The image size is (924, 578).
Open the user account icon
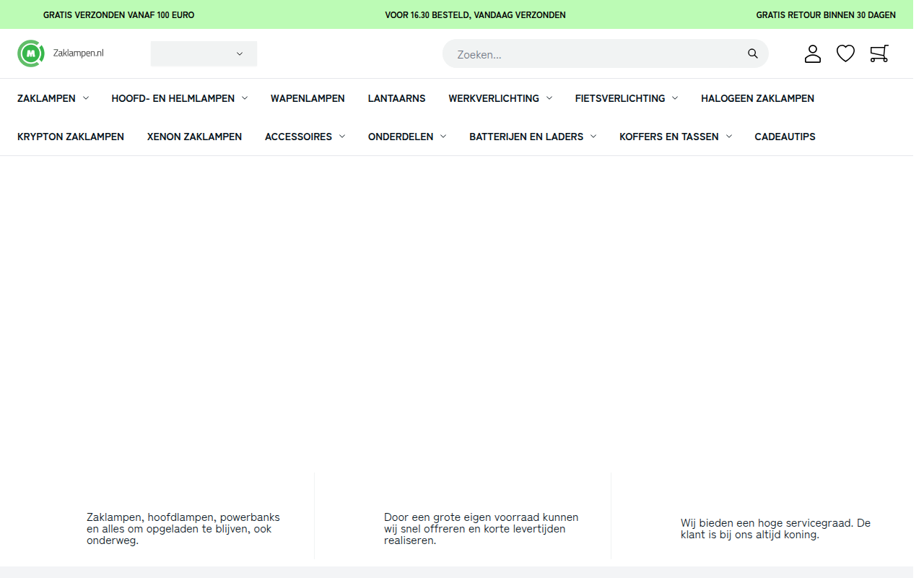coord(813,53)
